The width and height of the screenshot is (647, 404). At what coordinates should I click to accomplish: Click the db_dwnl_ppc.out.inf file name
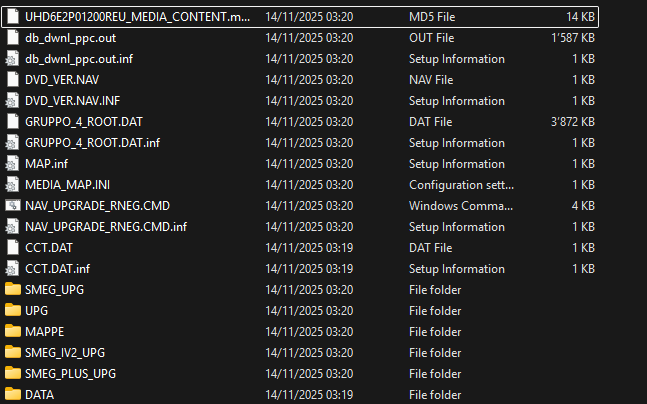[79, 59]
